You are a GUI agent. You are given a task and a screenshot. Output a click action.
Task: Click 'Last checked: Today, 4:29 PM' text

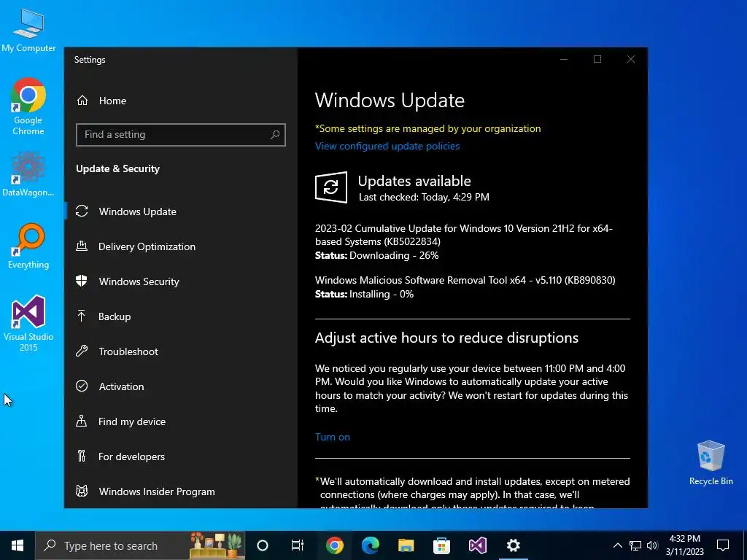click(424, 197)
